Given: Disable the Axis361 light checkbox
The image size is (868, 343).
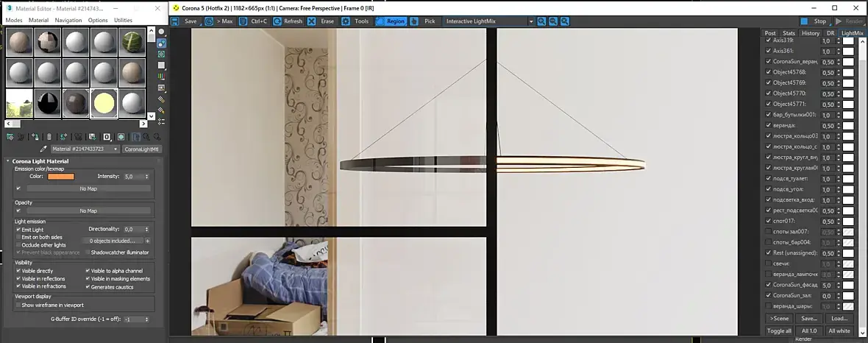Looking at the screenshot, I should click(x=768, y=51).
